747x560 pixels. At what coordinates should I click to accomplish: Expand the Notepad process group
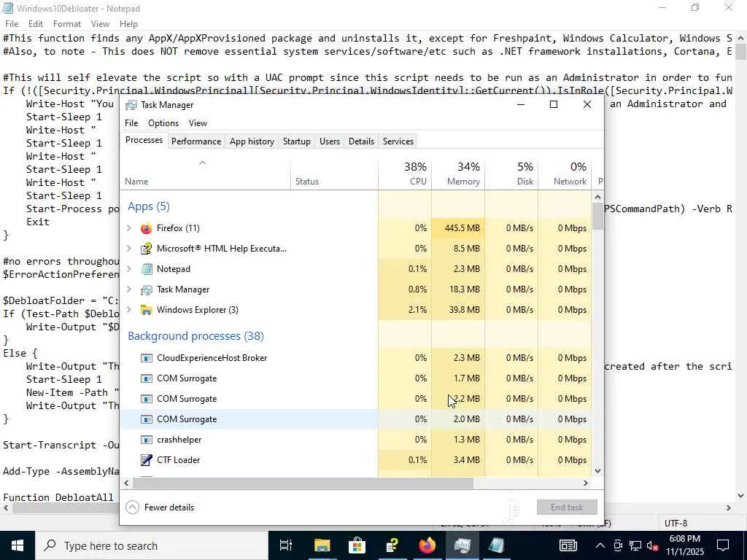128,269
